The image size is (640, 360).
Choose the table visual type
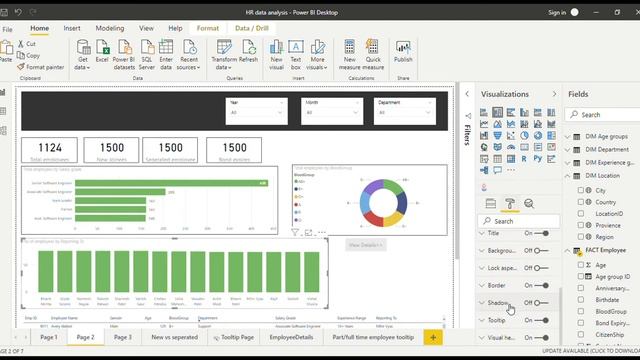[x=497, y=159]
